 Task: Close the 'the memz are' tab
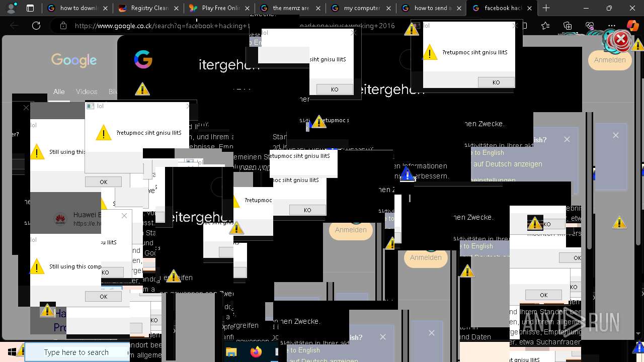coord(318,8)
